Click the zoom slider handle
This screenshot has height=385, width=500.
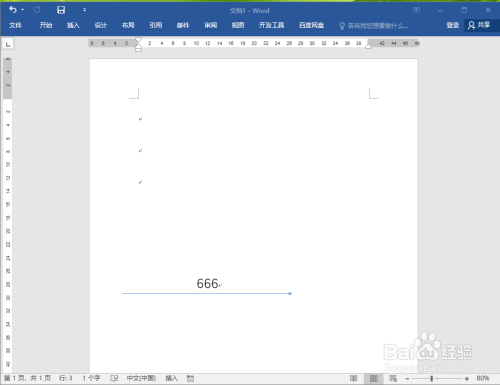point(432,379)
